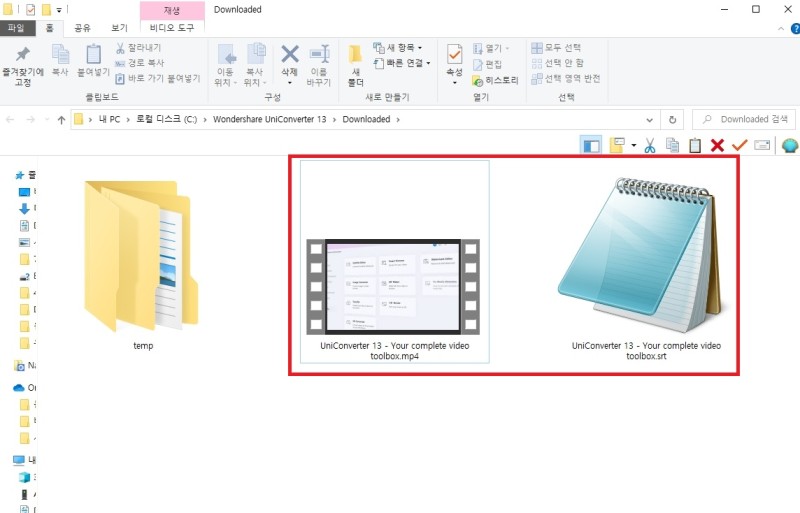800x513 pixels.
Task: Click the orange checkmark icon in the small toolbar
Action: coord(739,146)
